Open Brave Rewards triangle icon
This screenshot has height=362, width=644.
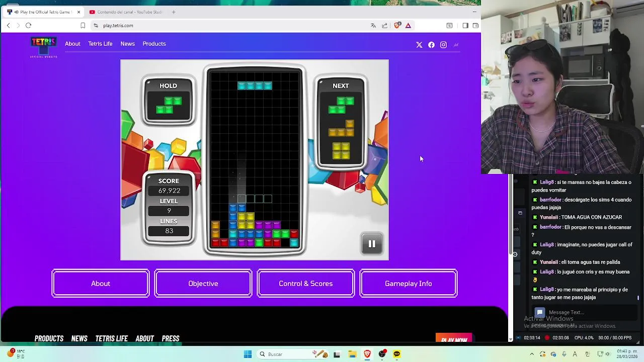click(408, 26)
